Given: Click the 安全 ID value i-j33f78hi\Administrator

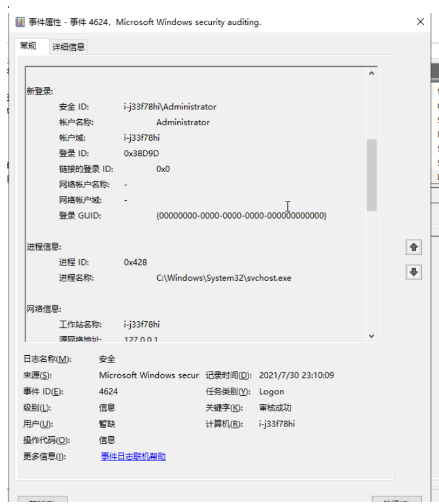Looking at the screenshot, I should tap(170, 107).
